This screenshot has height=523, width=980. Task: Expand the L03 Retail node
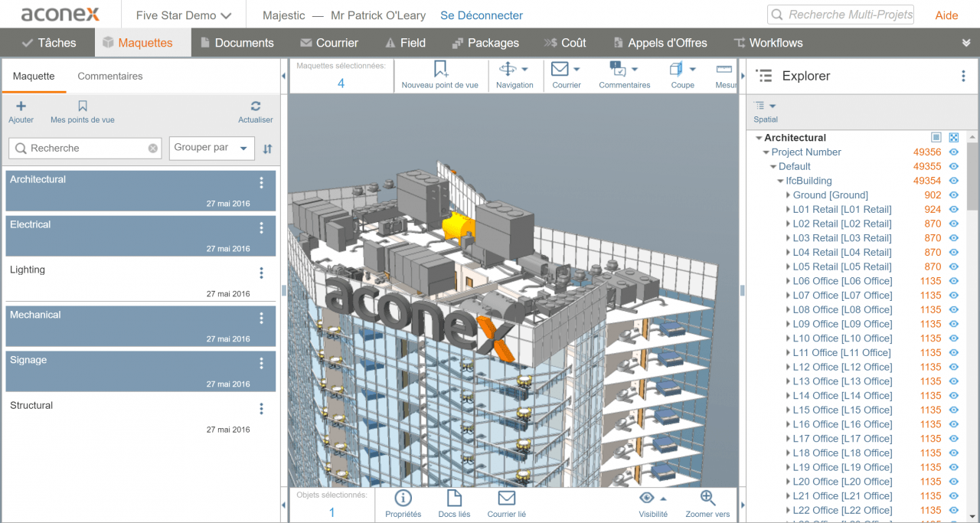(788, 238)
